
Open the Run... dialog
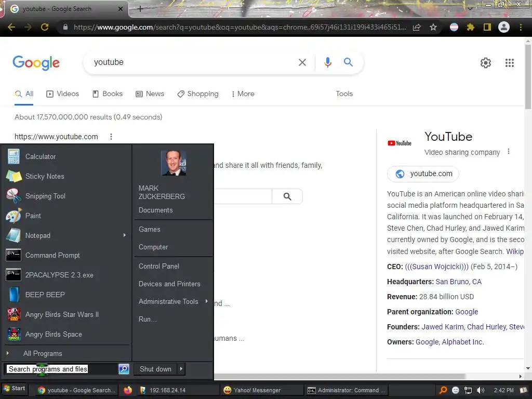148,319
